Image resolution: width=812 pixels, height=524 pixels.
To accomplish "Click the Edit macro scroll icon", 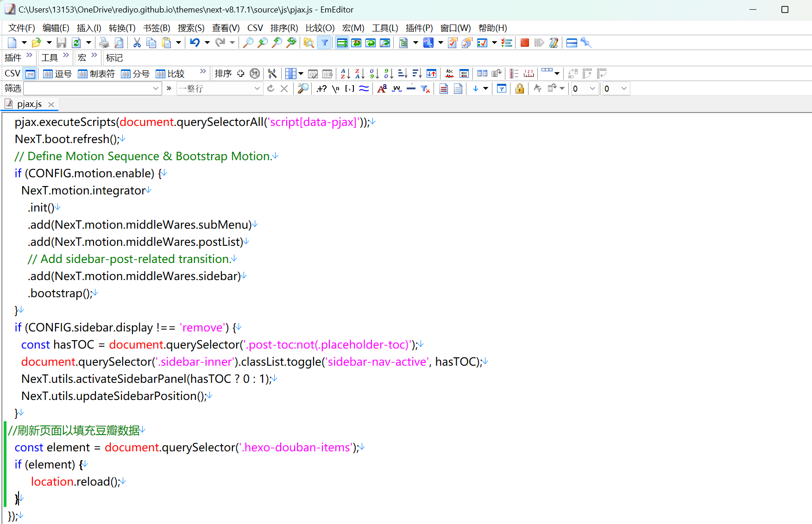I will coord(554,43).
